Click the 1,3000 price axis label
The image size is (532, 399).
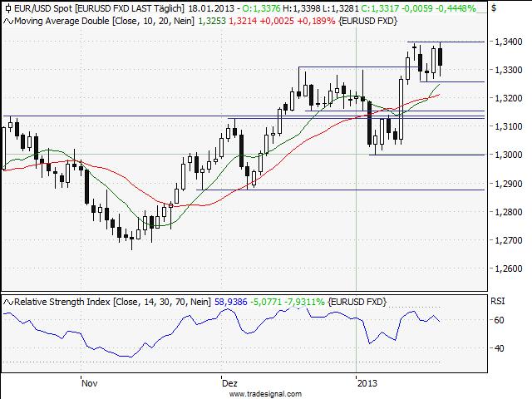click(x=507, y=155)
